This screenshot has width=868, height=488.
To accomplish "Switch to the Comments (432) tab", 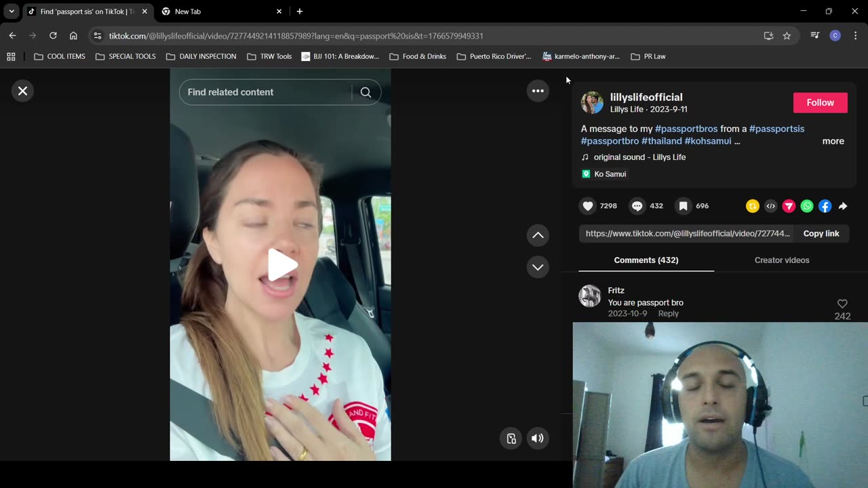I will 646,260.
